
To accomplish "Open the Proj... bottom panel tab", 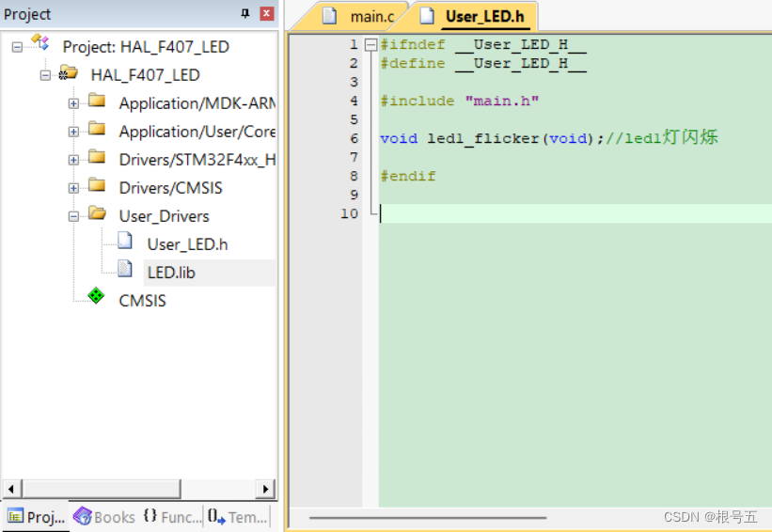I will (36, 517).
